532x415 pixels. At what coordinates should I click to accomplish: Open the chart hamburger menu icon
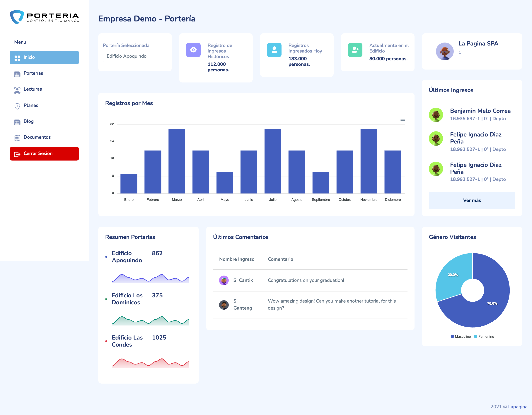point(403,119)
